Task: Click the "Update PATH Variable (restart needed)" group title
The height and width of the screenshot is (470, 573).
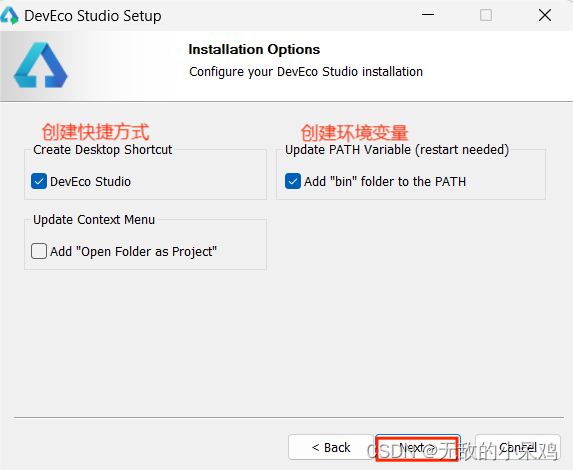Action: pyautogui.click(x=397, y=150)
